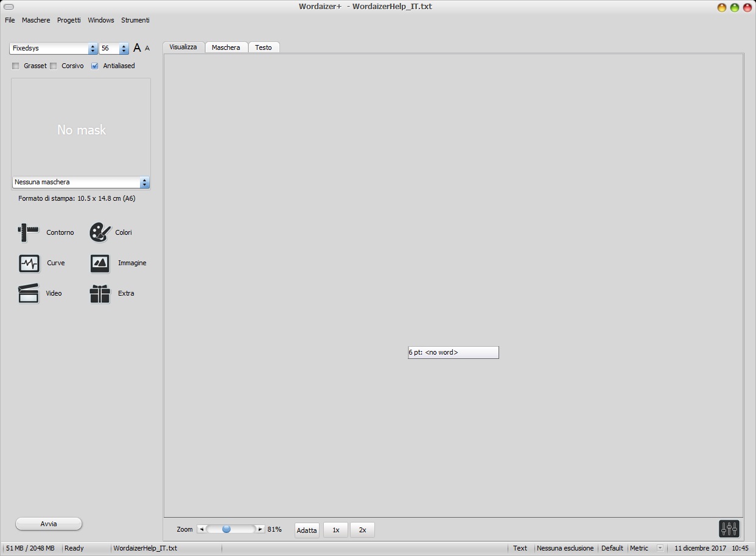
Task: Switch to the Visualizza tab
Action: pyautogui.click(x=183, y=47)
